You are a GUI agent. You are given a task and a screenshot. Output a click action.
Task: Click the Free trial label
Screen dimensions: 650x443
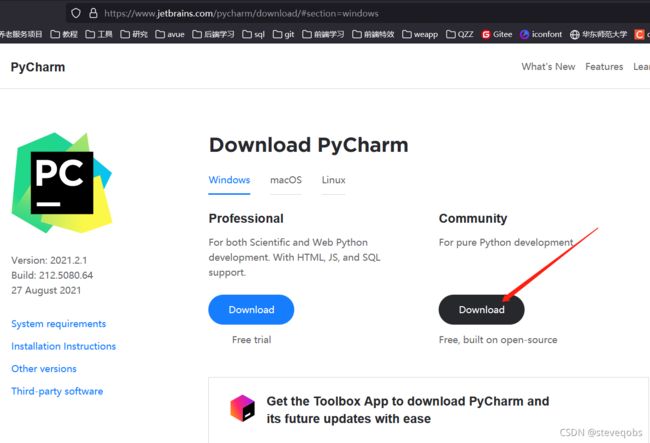[252, 340]
